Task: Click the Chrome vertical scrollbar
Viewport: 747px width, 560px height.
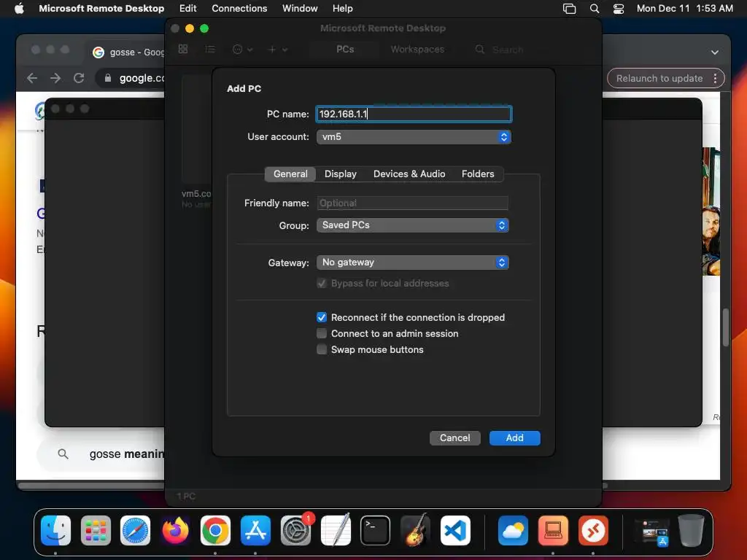Action: pos(725,329)
